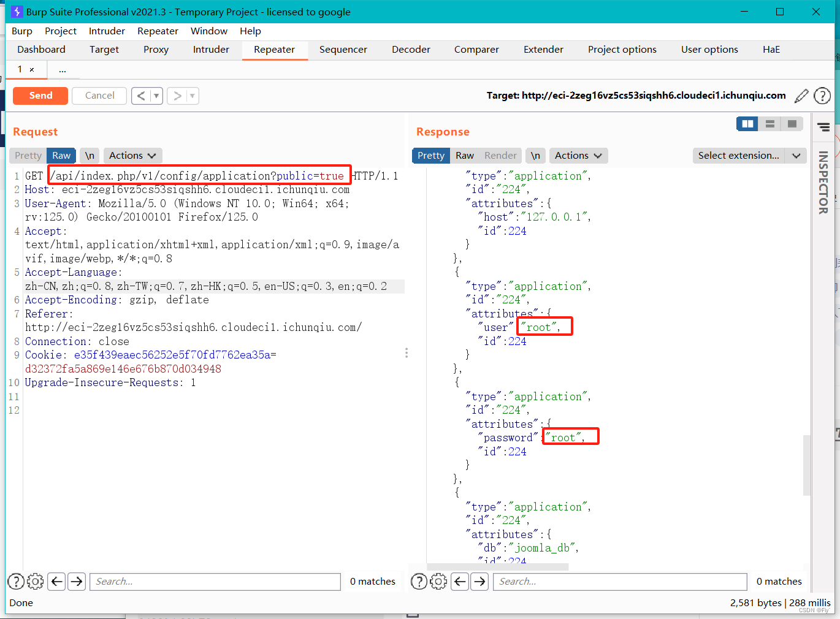Click the Response vertical scrollbar thumb
The height and width of the screenshot is (619, 840).
807,465
